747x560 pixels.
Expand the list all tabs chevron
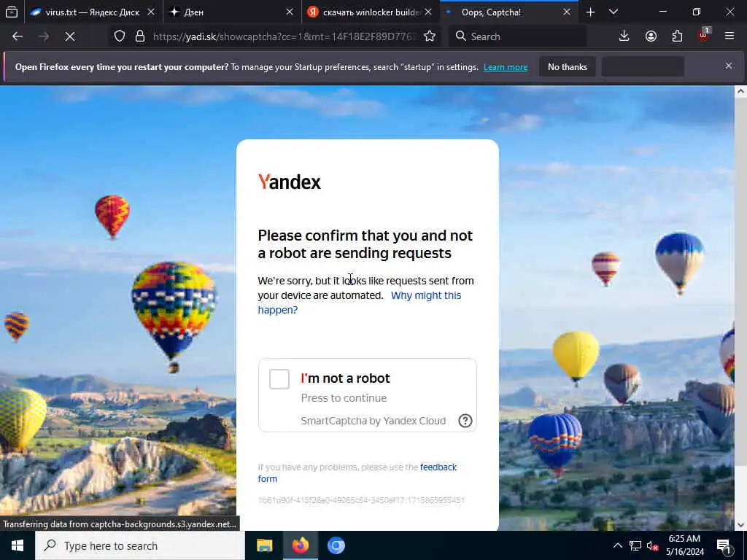click(x=614, y=12)
